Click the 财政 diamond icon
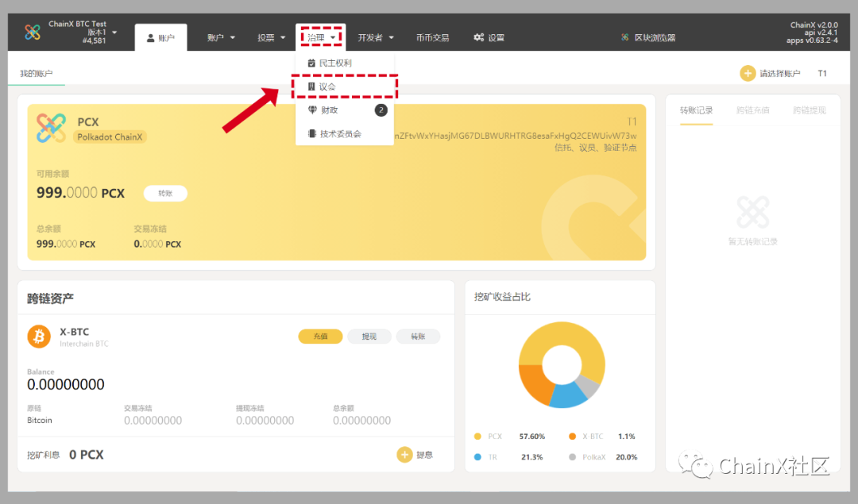 (312, 110)
